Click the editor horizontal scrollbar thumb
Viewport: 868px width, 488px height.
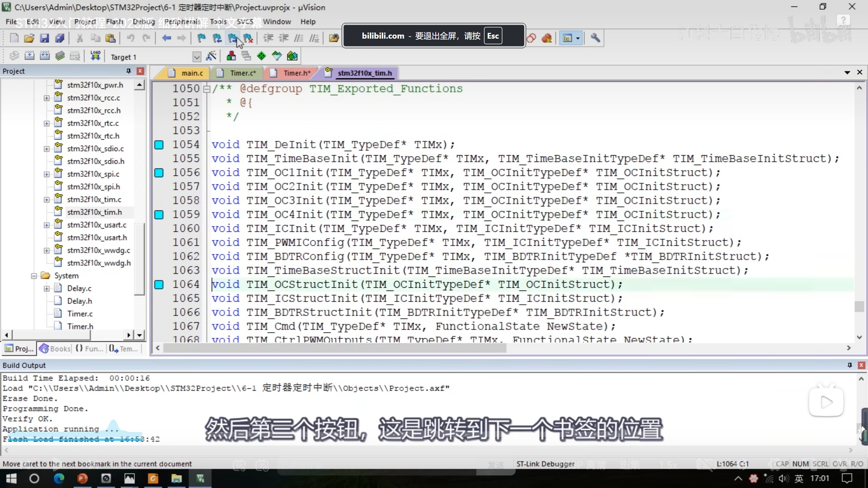(x=334, y=348)
